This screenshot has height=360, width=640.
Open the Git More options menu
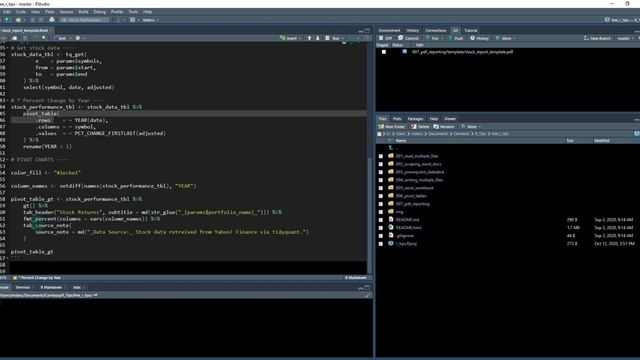pyautogui.click(x=505, y=38)
